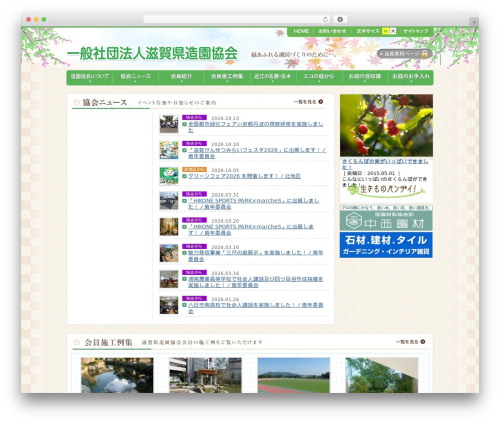Click site title 一般社団法人滋賀県造園協会
Image resolution: width=500 pixels, height=423 pixels.
[152, 53]
